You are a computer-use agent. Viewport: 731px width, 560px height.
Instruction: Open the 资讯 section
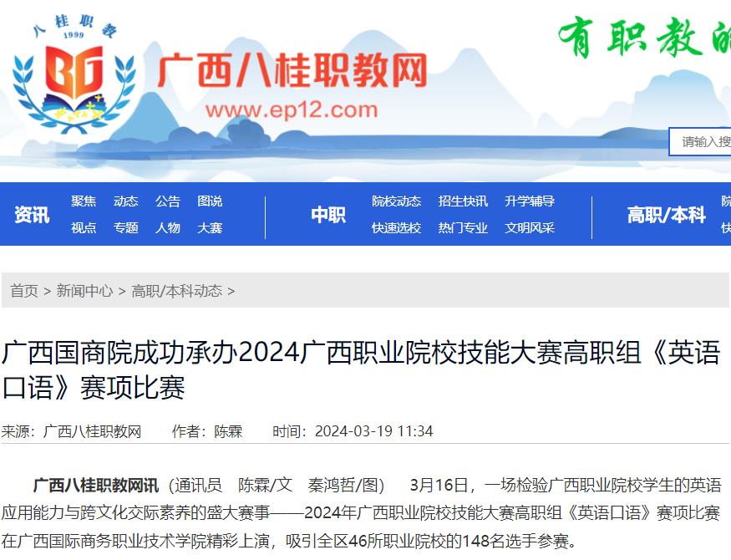click(x=32, y=215)
